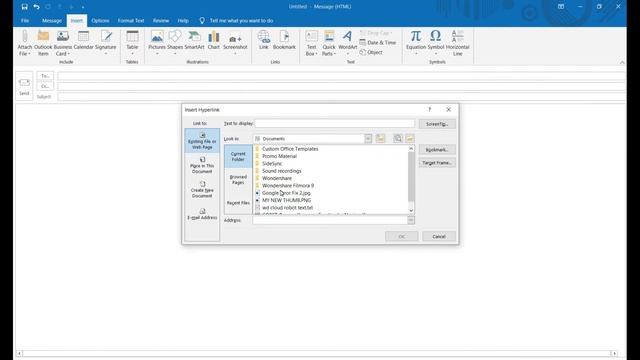Screen dimensions: 640x360
Task: Insert a SmartArt graphic
Action: coord(194,41)
